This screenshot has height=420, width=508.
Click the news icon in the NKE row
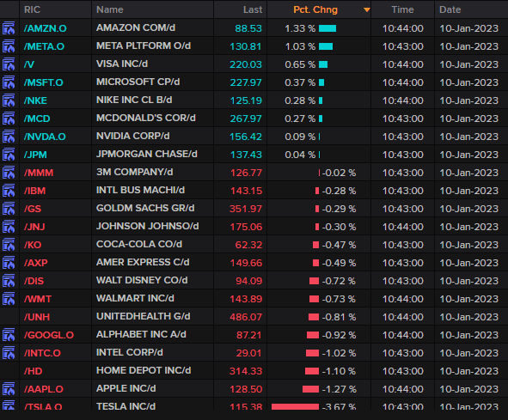(x=9, y=100)
